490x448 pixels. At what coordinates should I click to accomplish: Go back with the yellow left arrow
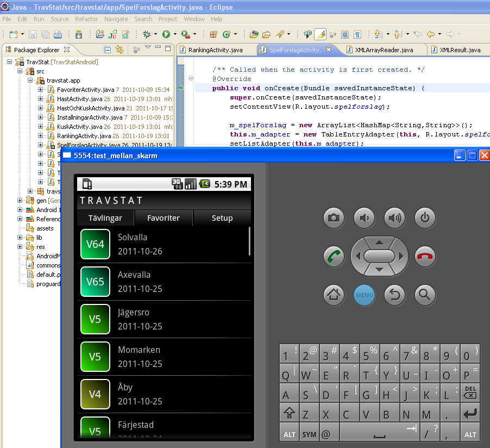[431, 34]
